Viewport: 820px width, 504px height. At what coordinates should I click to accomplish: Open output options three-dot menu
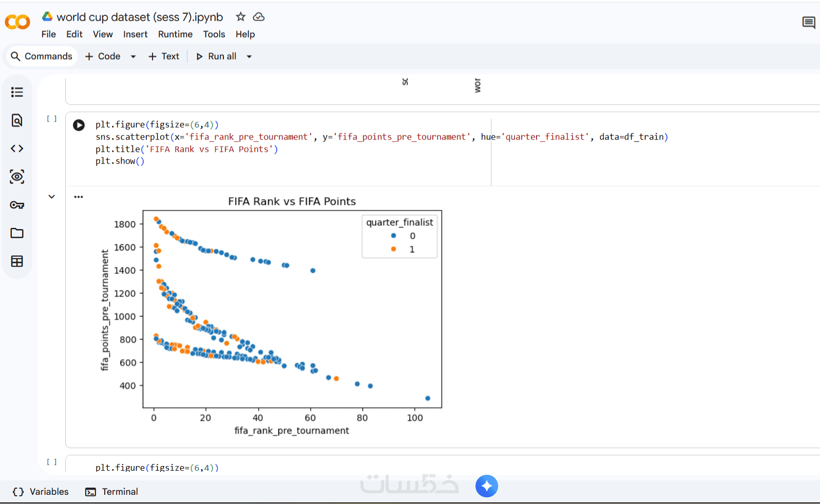[x=79, y=197]
